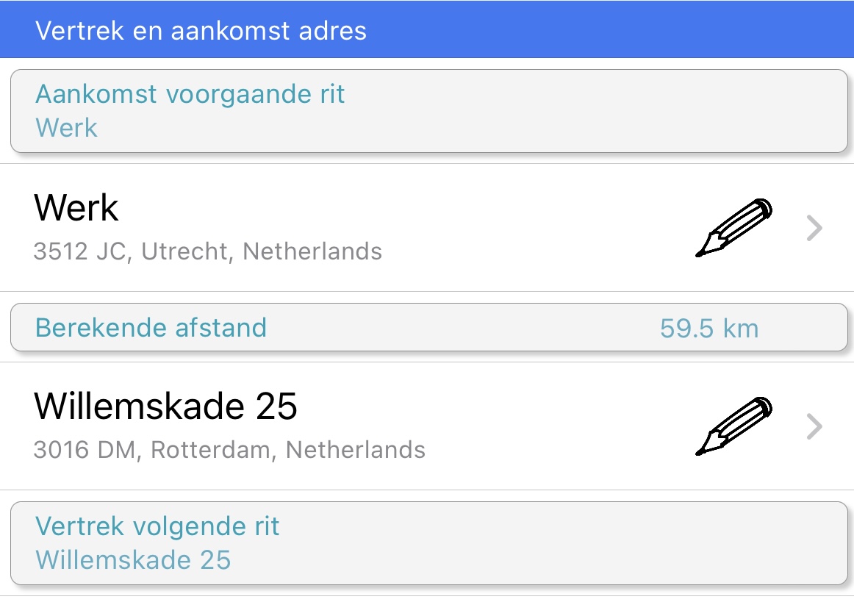
Task: Tap the 59.5 km distance value
Action: (709, 329)
